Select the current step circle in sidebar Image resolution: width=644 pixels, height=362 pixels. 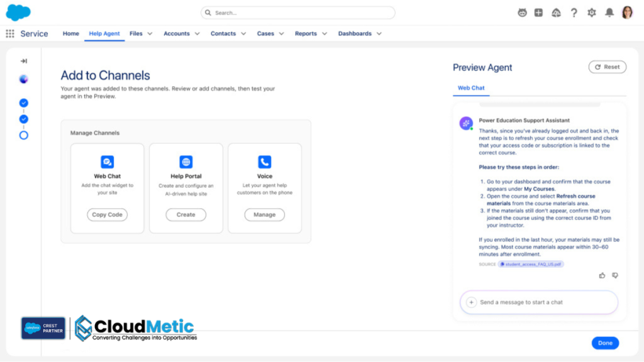(x=24, y=135)
